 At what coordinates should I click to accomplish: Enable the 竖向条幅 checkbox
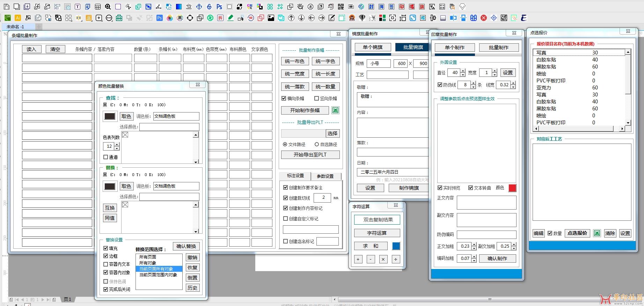tap(317, 99)
